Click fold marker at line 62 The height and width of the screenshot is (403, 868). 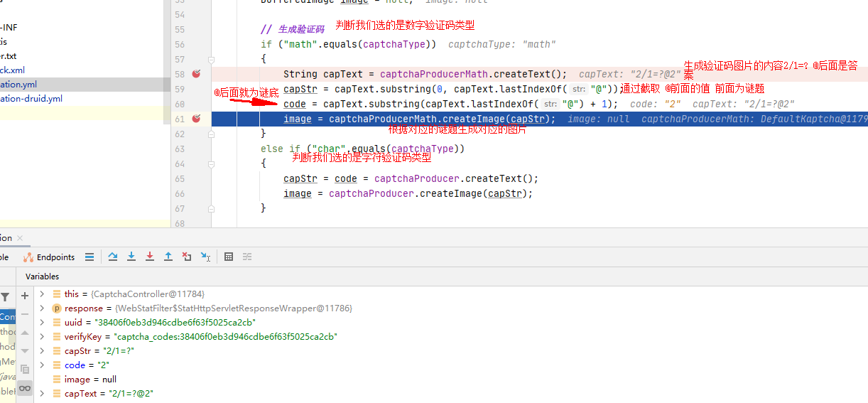(211, 134)
